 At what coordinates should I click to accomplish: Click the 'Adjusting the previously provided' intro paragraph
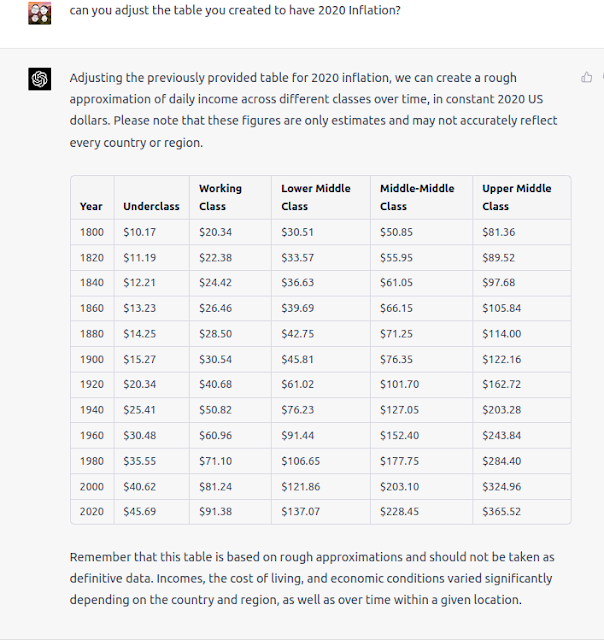point(313,110)
